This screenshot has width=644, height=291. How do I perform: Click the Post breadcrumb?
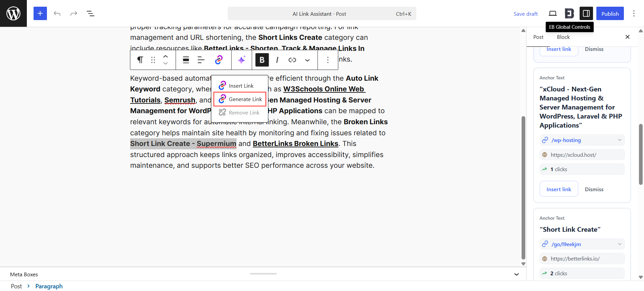[16, 286]
